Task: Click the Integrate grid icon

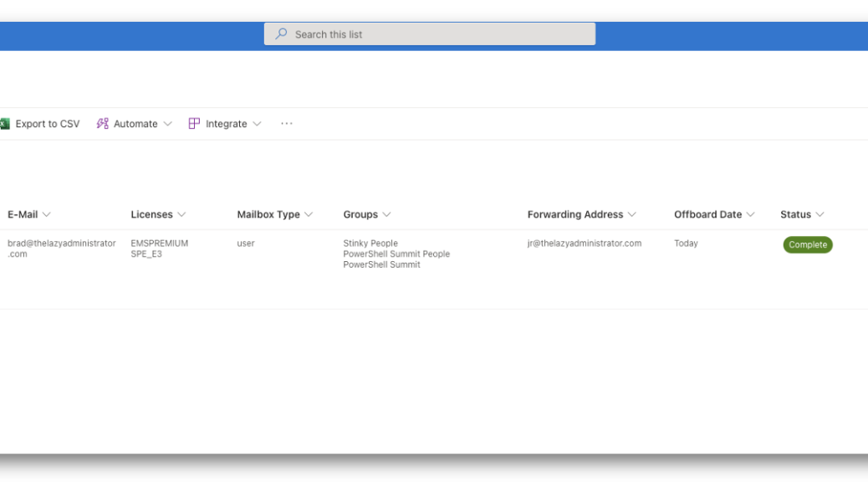Action: pyautogui.click(x=194, y=124)
